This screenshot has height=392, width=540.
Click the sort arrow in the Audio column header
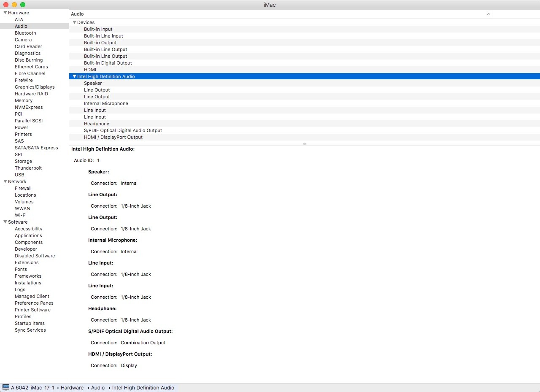(x=489, y=14)
